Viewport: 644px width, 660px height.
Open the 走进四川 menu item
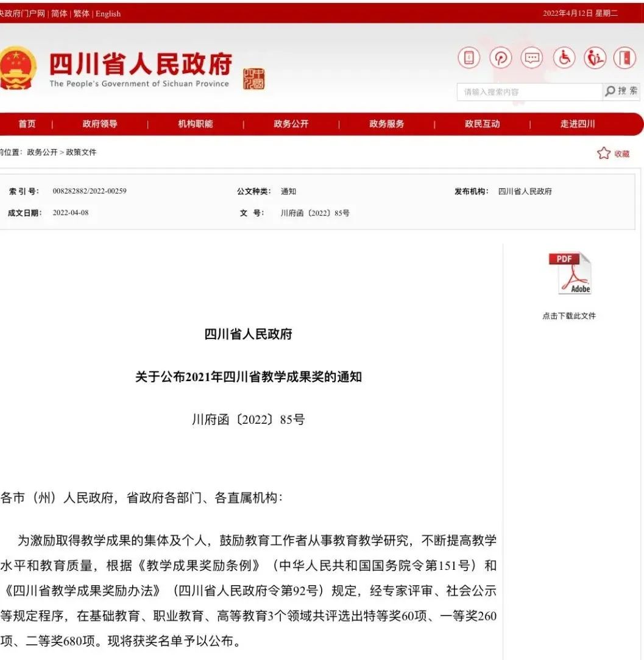click(x=577, y=124)
